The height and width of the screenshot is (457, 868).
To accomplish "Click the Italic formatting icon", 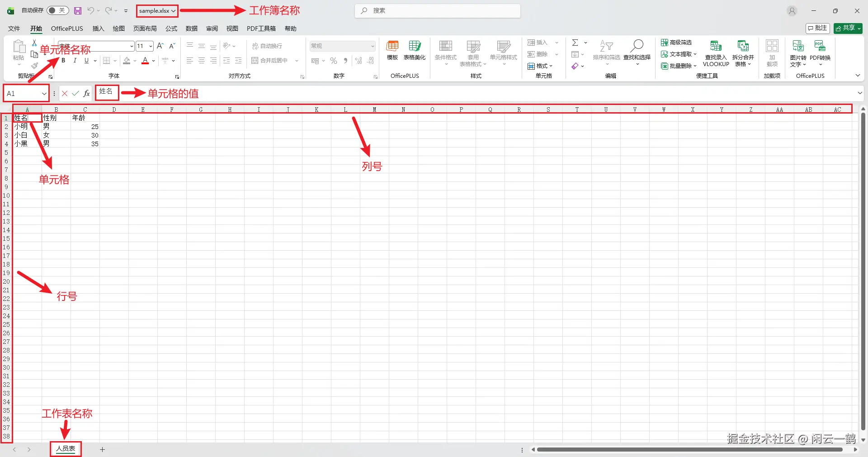I will pyautogui.click(x=75, y=61).
